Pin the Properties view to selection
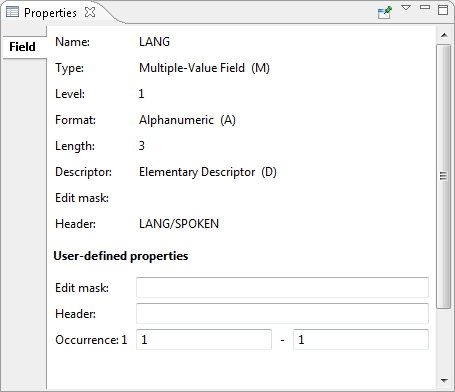The height and width of the screenshot is (392, 455). click(384, 12)
